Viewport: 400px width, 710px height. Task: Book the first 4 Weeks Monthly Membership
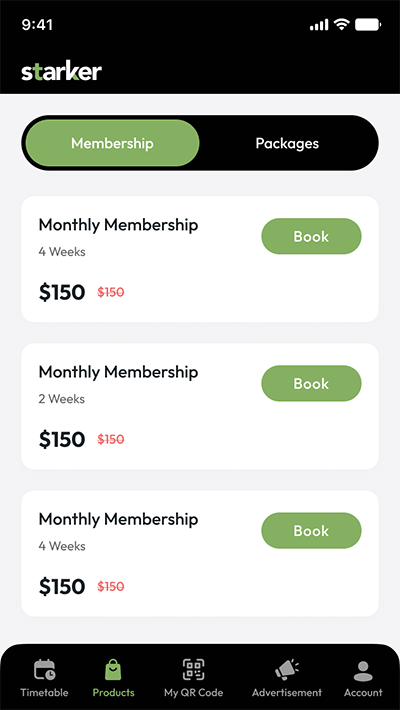click(x=311, y=236)
